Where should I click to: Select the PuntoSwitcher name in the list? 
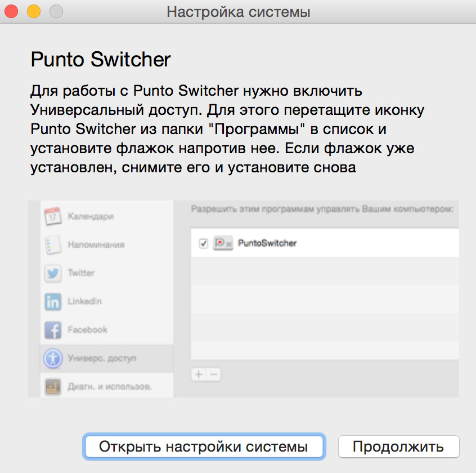[x=267, y=243]
